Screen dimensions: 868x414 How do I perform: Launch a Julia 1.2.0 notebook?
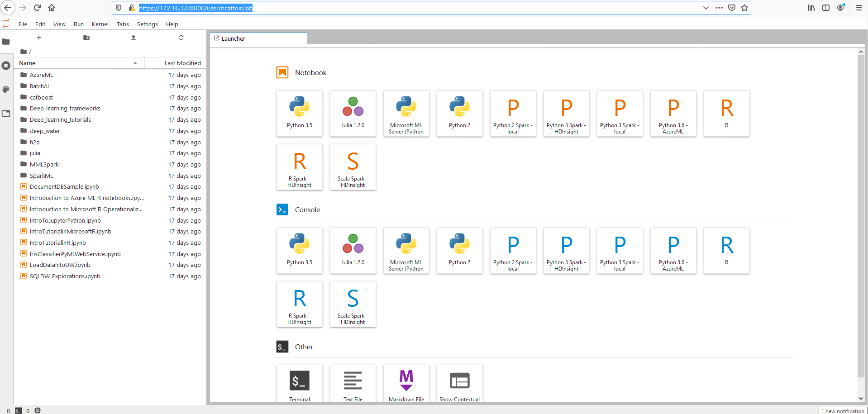tap(353, 114)
